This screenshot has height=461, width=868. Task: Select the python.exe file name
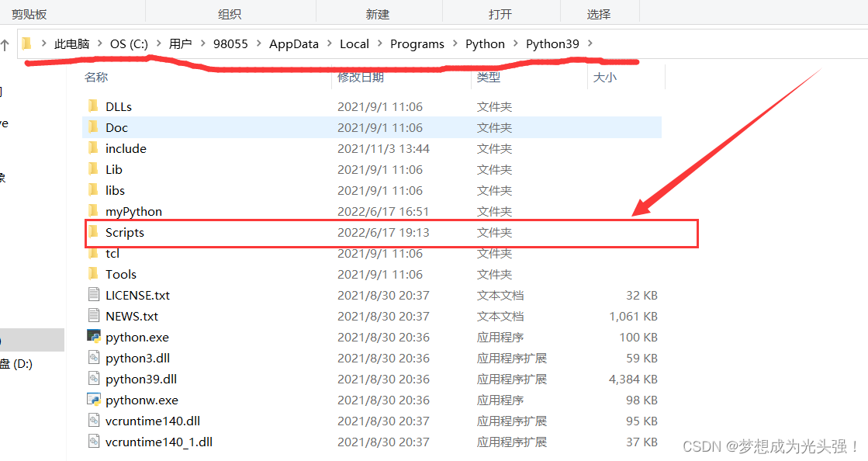(137, 338)
